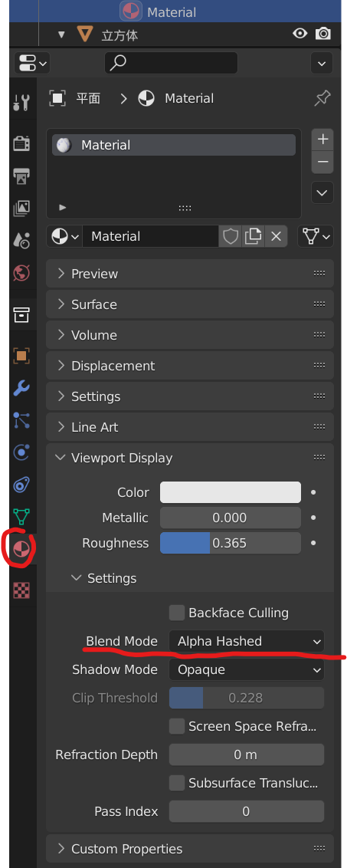Image resolution: width=347 pixels, height=868 pixels.
Task: Open the Output properties tab
Action: point(21,176)
